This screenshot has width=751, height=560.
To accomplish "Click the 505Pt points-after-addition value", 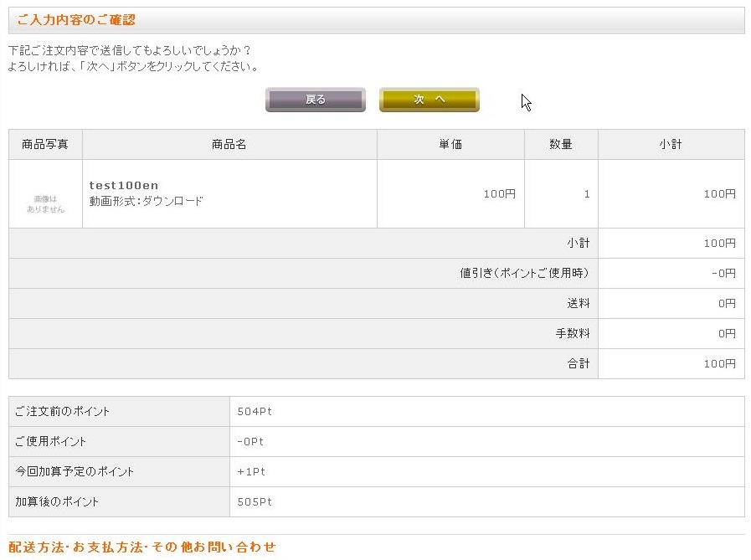I will pyautogui.click(x=255, y=502).
